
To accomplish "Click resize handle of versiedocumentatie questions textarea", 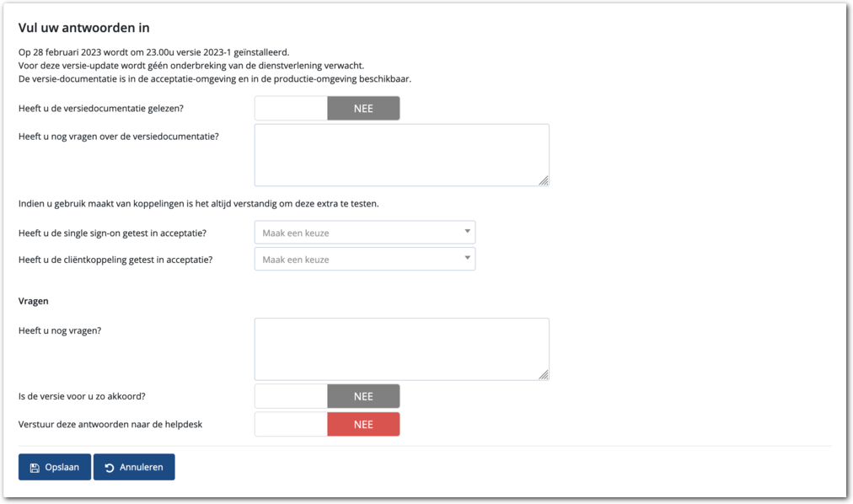I will [544, 180].
